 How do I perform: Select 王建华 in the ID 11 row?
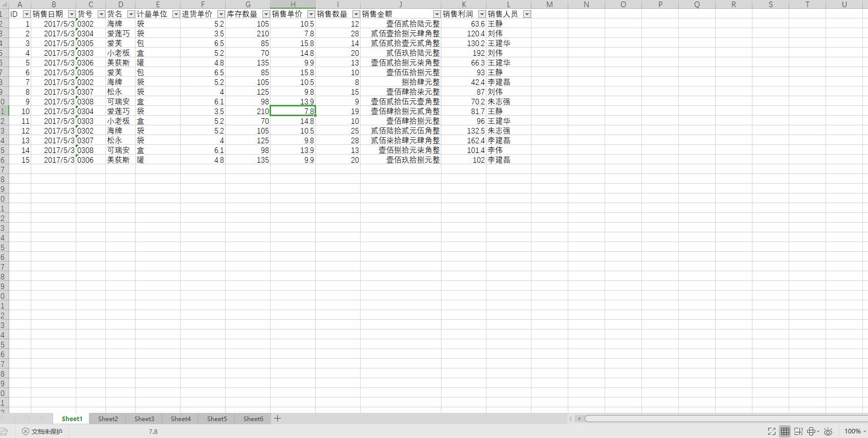508,121
